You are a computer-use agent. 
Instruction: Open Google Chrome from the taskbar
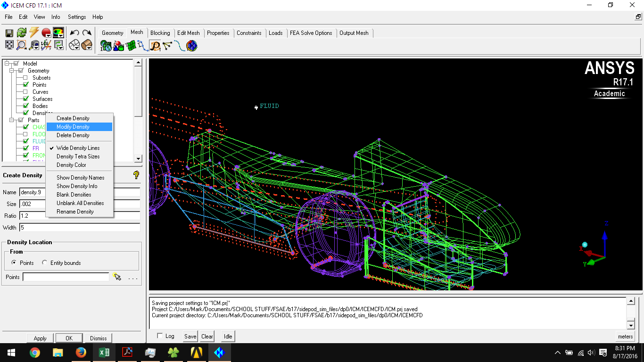(x=35, y=352)
